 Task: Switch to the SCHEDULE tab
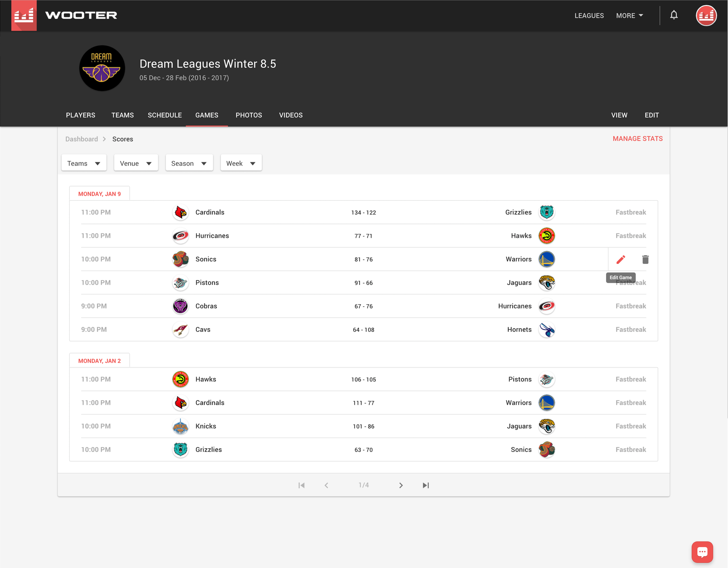point(165,115)
